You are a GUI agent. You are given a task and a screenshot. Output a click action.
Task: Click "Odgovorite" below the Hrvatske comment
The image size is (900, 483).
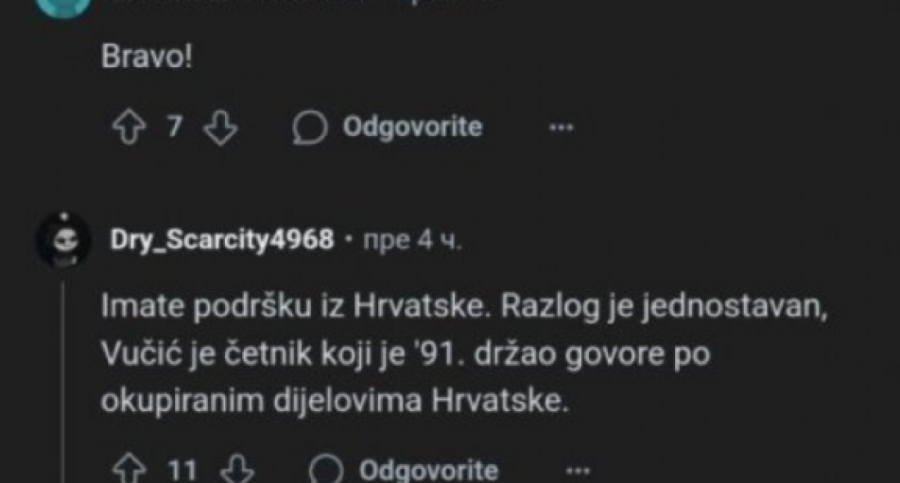coord(429,470)
